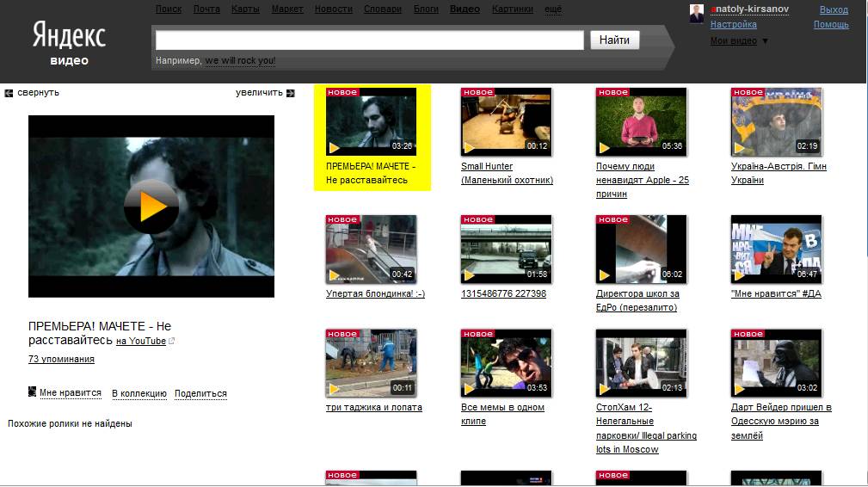Open Блоги in the top navigation
Screen dimensions: 868x487
point(426,9)
